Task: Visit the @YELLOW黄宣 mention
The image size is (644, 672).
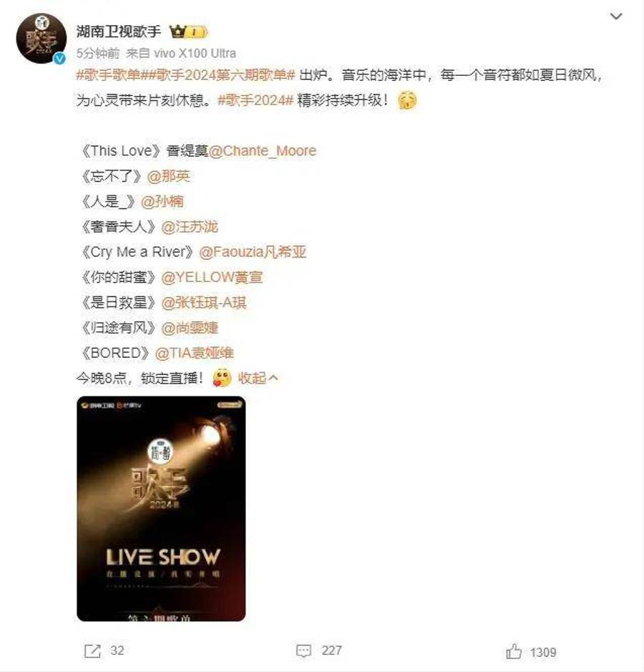Action: 212,277
